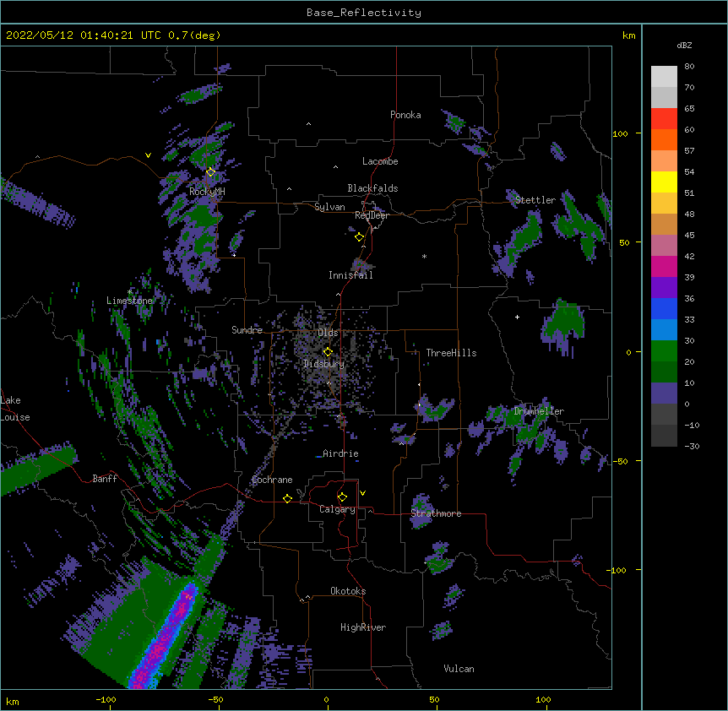Screen dimensions: 728x711
Task: Click the yellow diamond marker below RedDeer
Action: pyautogui.click(x=359, y=237)
